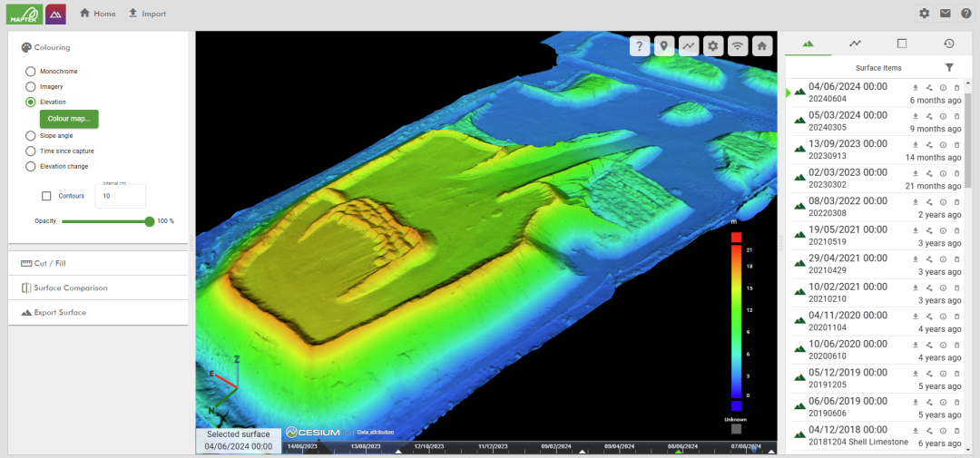Screen dimensions: 980x458
Task: Open the viewer settings gear in the 3D view
Action: pyautogui.click(x=713, y=46)
